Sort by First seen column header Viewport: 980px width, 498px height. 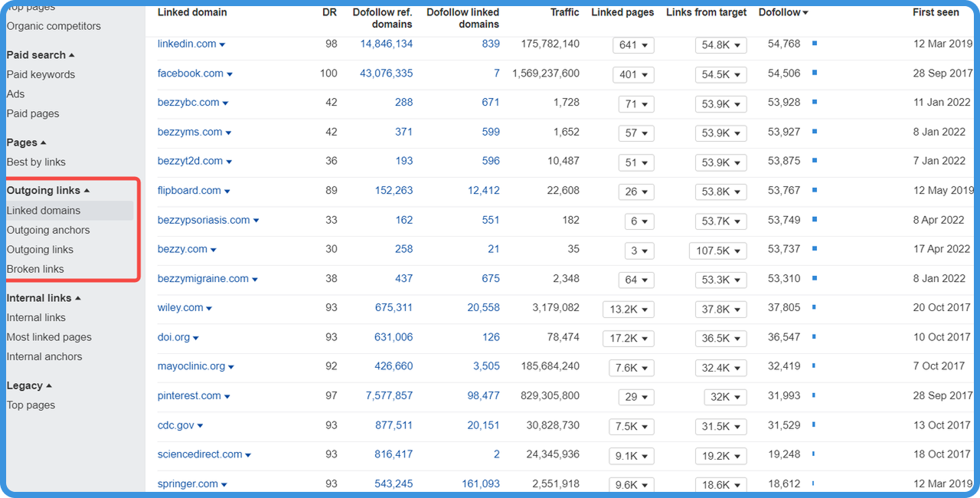coord(936,12)
